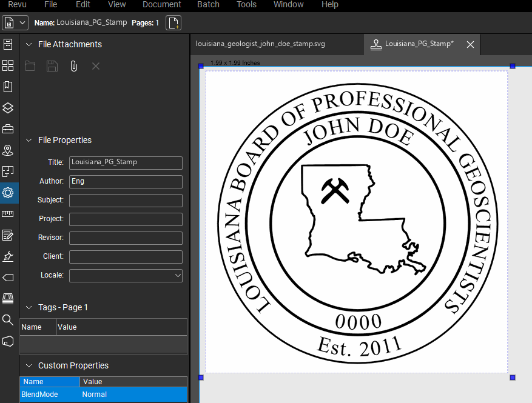Open the Thumbnails panel icon
The image size is (532, 403).
pyautogui.click(x=8, y=65)
